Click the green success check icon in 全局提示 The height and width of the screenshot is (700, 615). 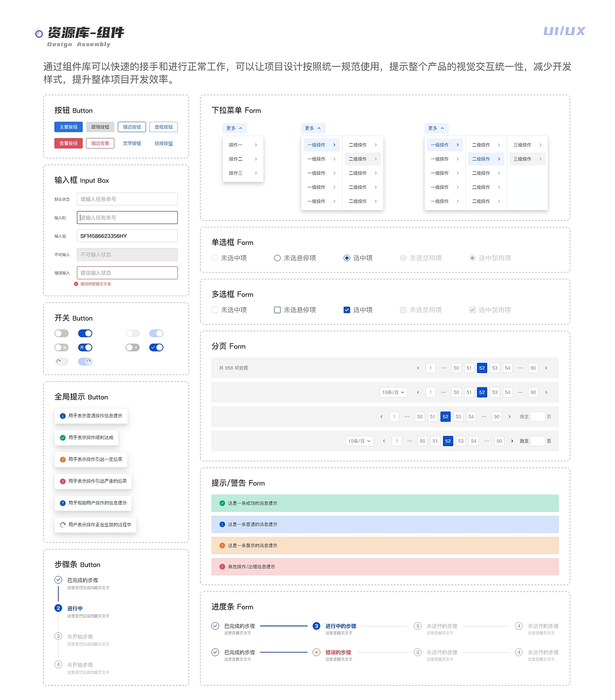click(62, 438)
